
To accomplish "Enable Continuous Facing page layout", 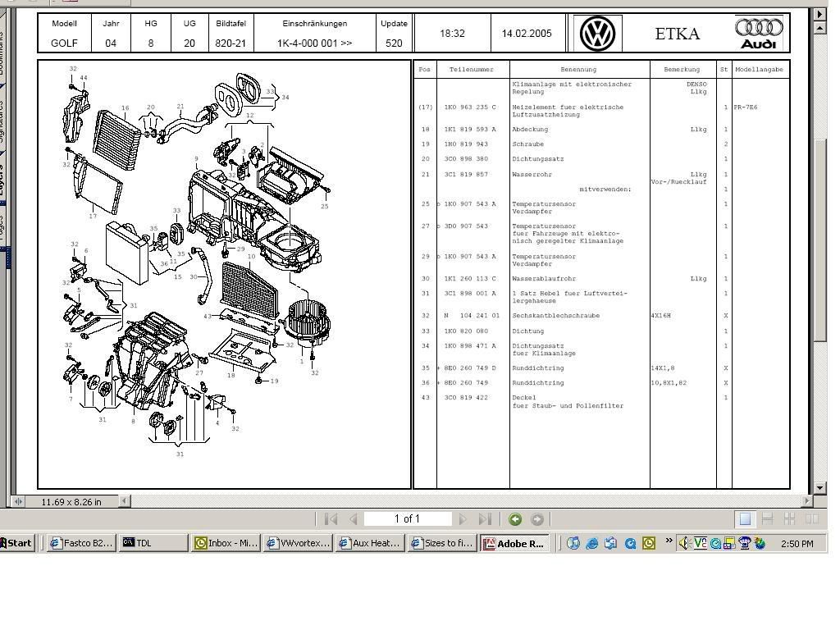I will [789, 519].
